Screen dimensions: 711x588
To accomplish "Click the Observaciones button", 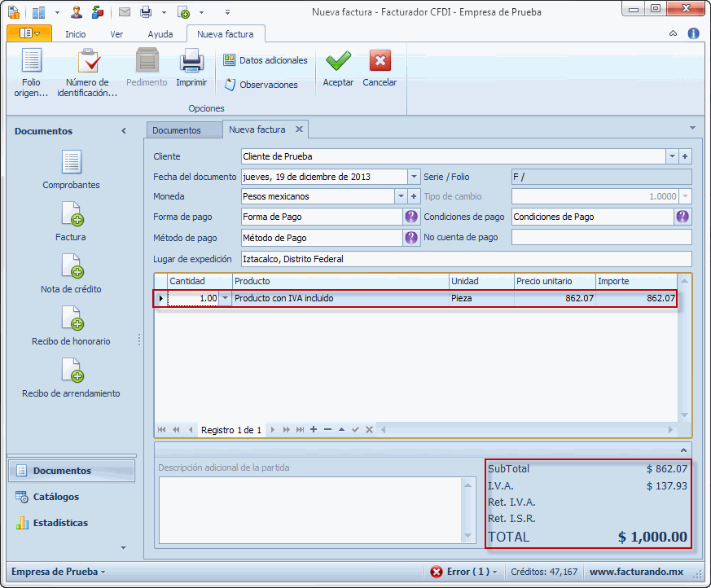I will point(261,85).
